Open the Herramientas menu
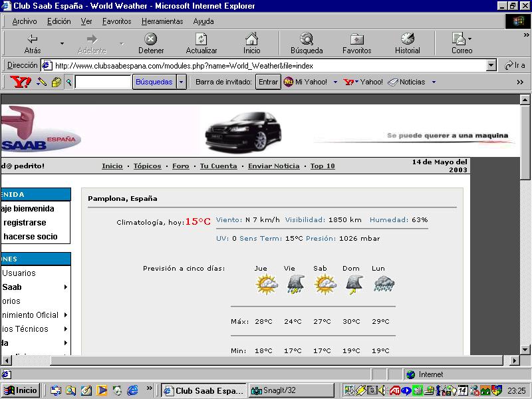532x399 pixels. click(x=162, y=21)
